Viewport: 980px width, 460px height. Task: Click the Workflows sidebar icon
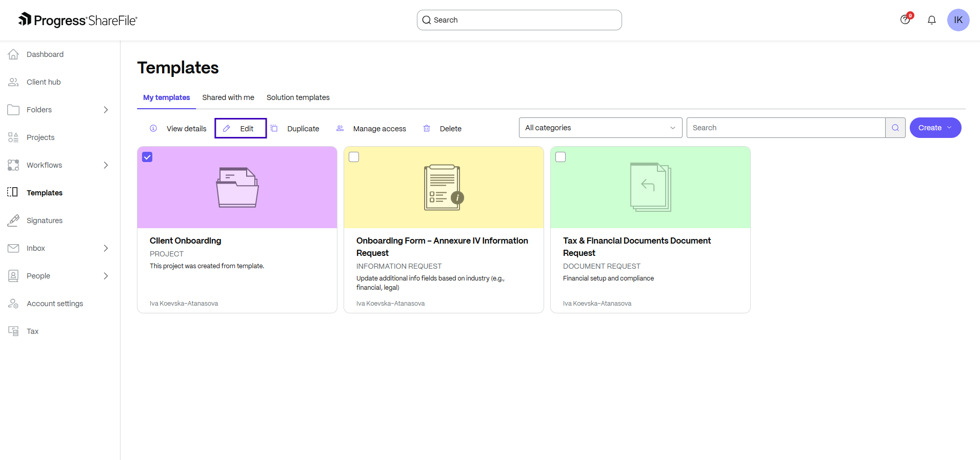tap(13, 165)
